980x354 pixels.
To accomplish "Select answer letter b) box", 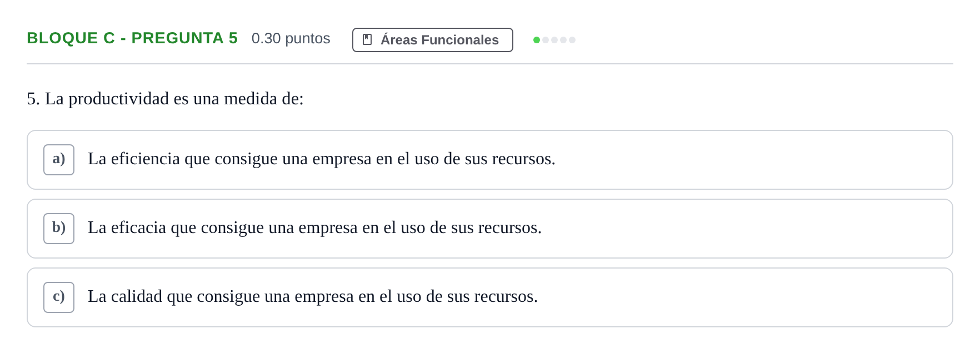I will [59, 229].
